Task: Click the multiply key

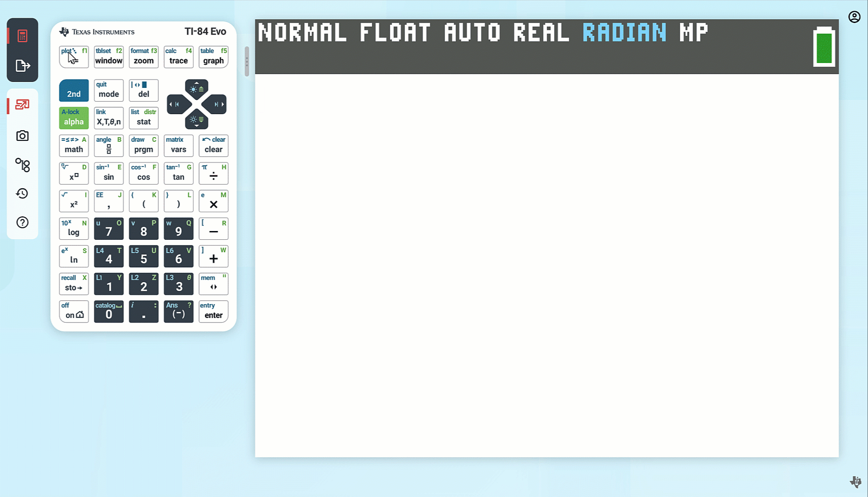Action: [214, 201]
